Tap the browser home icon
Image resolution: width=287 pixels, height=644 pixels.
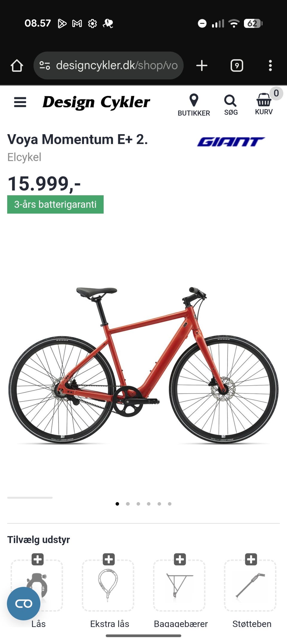(x=17, y=66)
